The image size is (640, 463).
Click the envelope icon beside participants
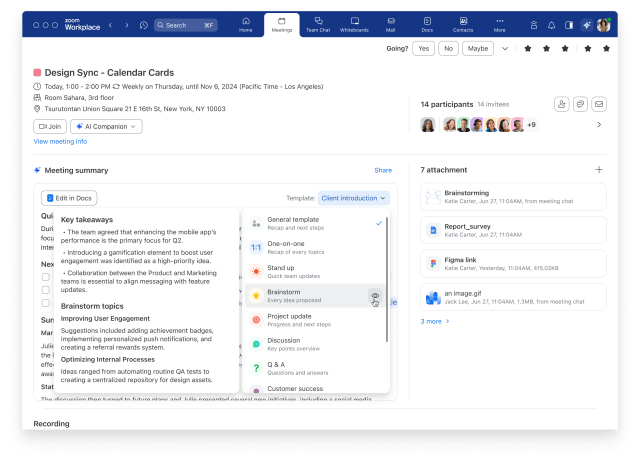(x=599, y=104)
